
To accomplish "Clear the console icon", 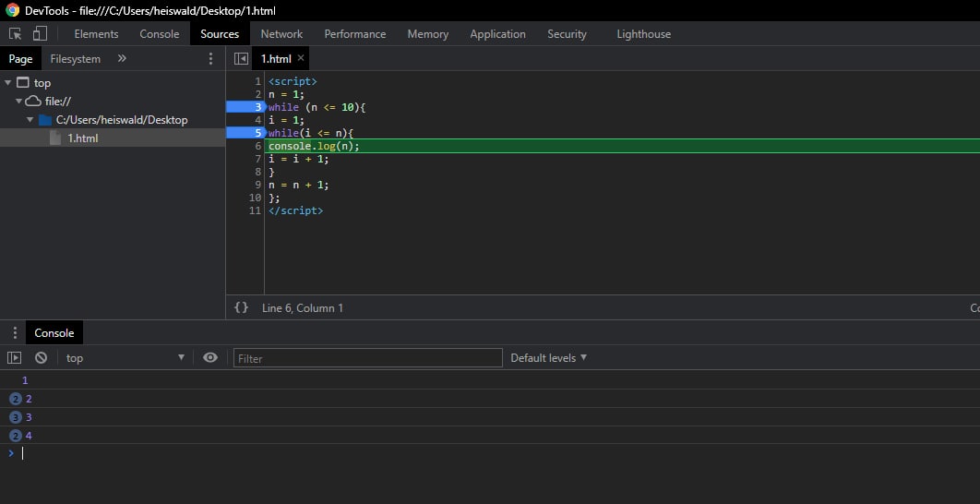I will point(41,357).
